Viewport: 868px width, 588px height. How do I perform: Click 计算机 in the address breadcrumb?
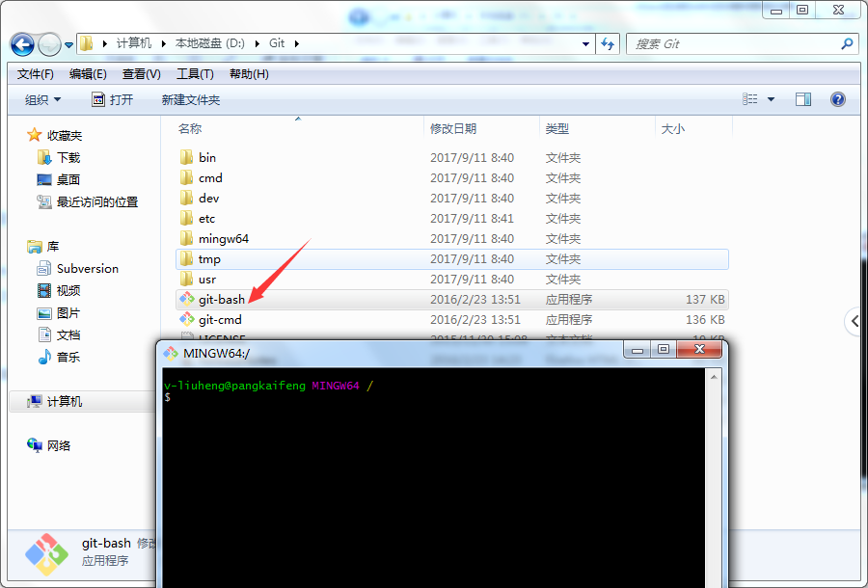134,43
